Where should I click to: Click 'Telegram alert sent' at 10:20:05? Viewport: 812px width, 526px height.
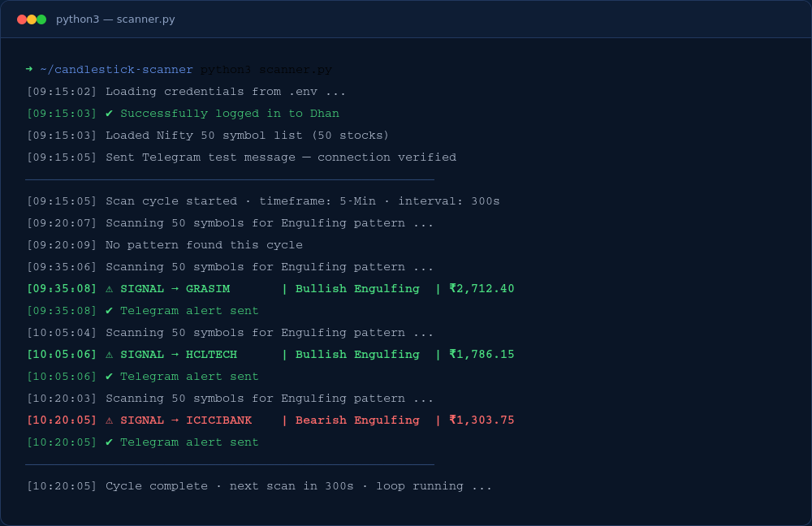point(189,442)
